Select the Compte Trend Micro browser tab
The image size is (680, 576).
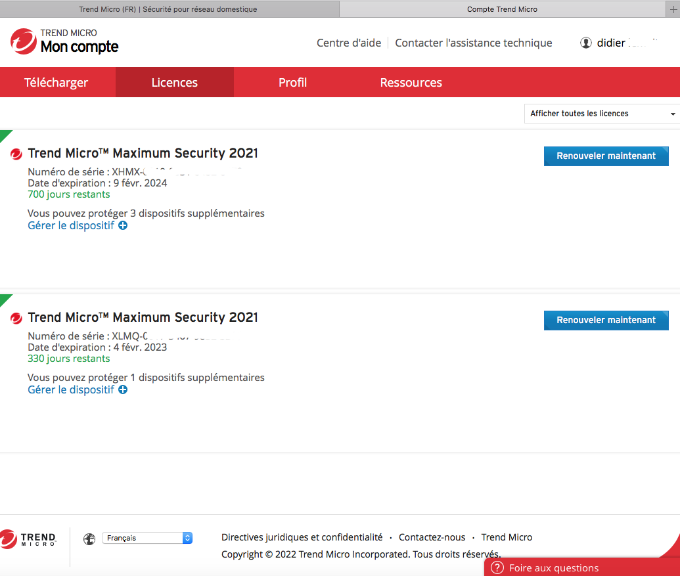[x=502, y=9]
